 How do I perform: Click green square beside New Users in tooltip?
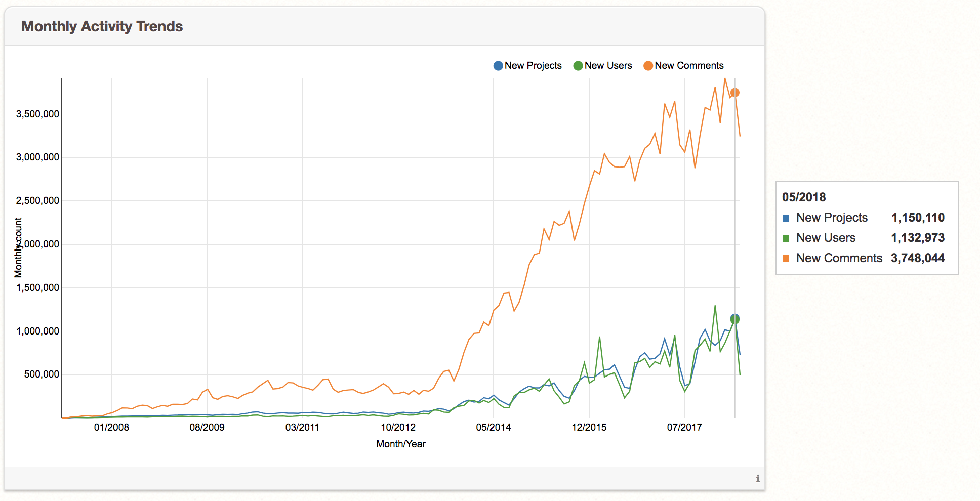pyautogui.click(x=786, y=238)
